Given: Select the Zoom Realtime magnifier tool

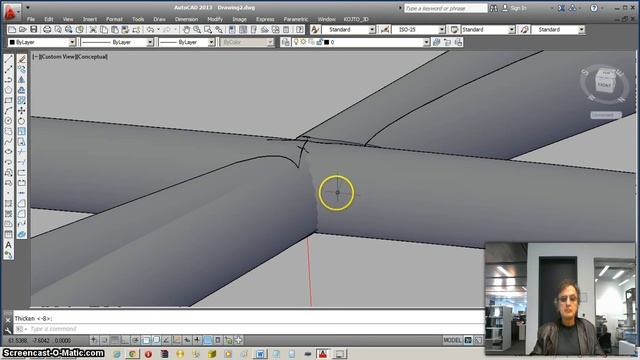Looking at the screenshot, I should click(197, 29).
